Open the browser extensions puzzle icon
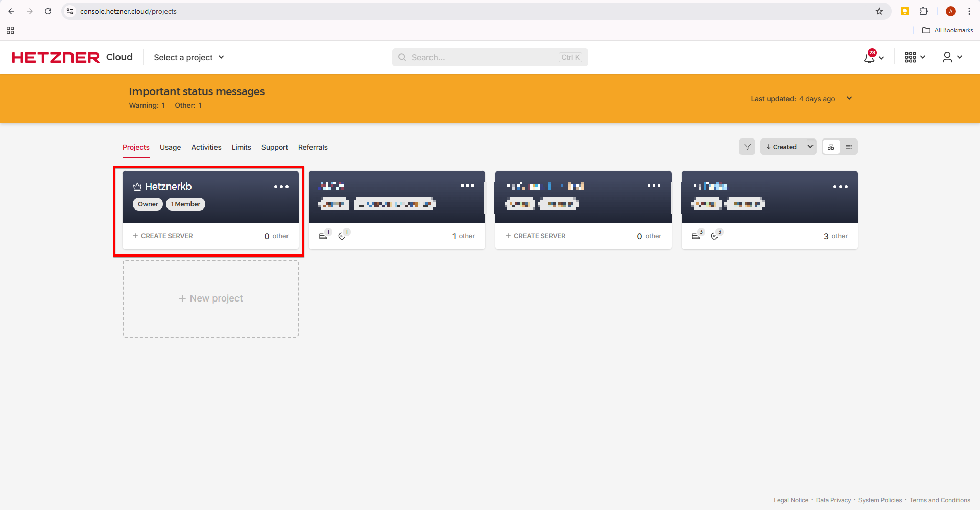This screenshot has width=980, height=510. [924, 11]
